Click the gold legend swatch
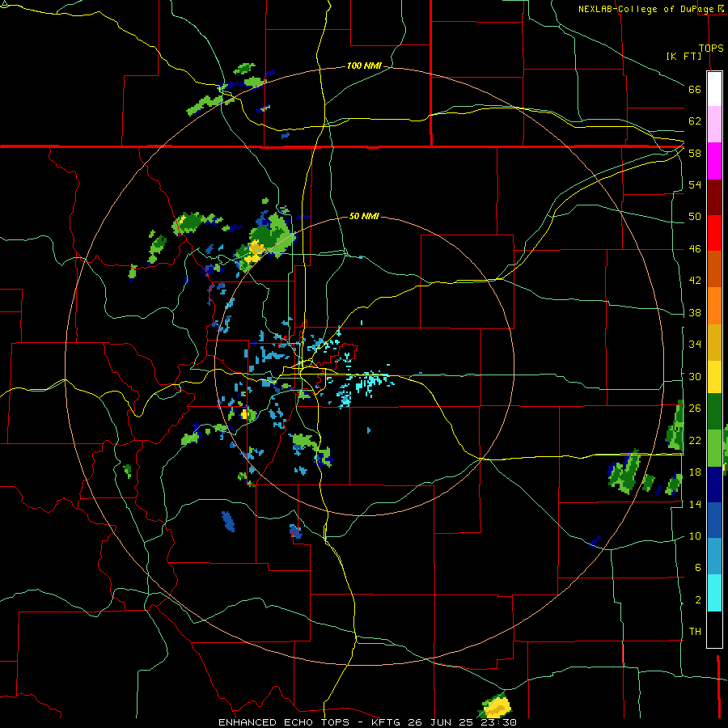 [x=714, y=342]
